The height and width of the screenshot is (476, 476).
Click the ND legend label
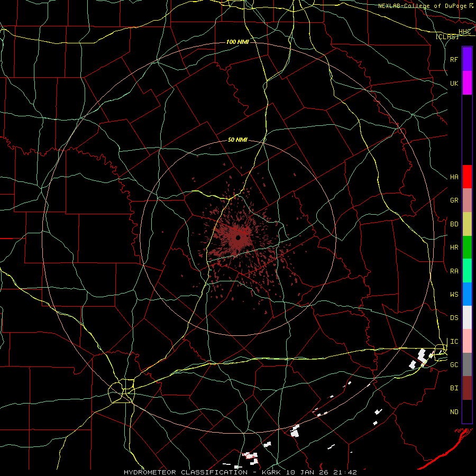(x=454, y=412)
